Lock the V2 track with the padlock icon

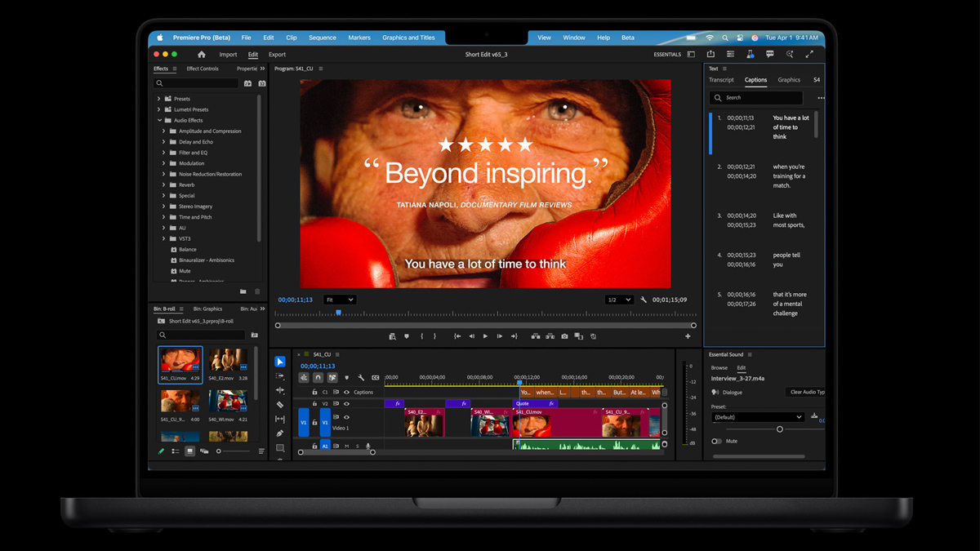314,403
